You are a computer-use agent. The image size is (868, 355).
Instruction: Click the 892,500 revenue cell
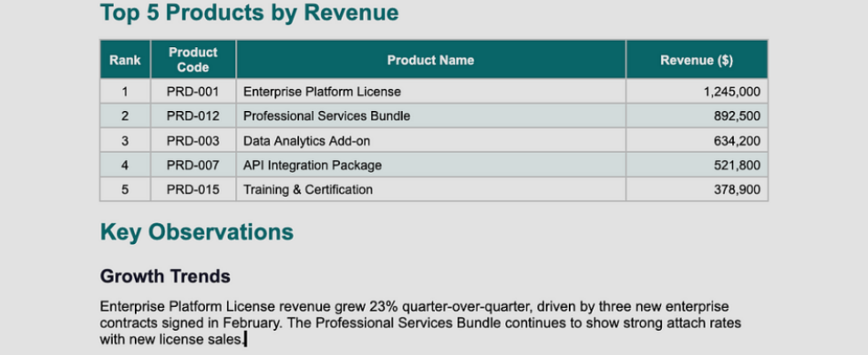coord(736,116)
